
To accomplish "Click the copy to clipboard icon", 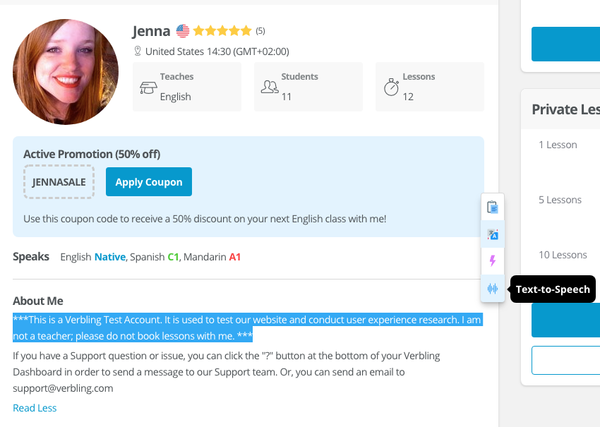I will coord(492,207).
